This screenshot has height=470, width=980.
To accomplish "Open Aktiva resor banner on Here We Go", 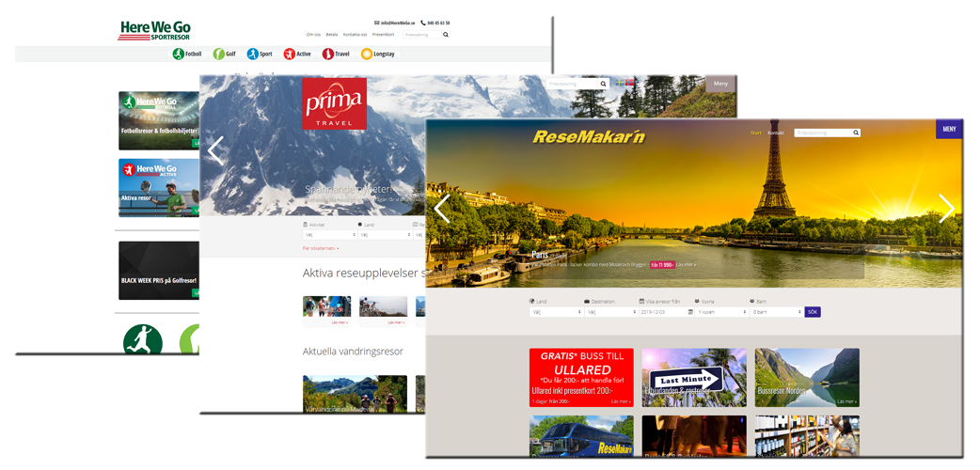I will (159, 187).
